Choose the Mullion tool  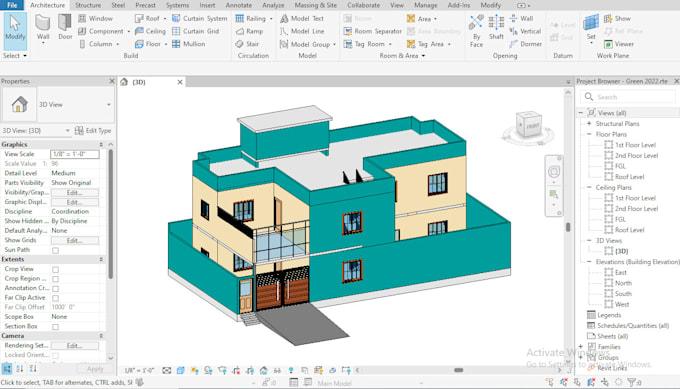point(189,44)
